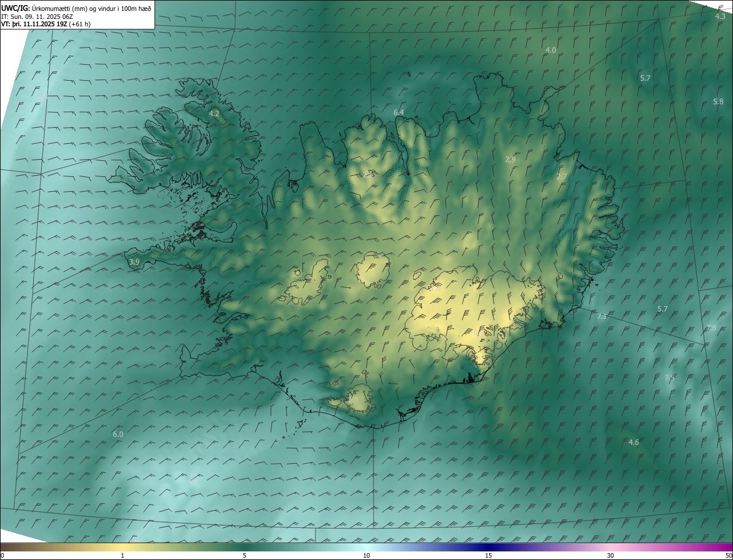
Task: Click the color scale tick labeled 30
Action: coord(610,555)
